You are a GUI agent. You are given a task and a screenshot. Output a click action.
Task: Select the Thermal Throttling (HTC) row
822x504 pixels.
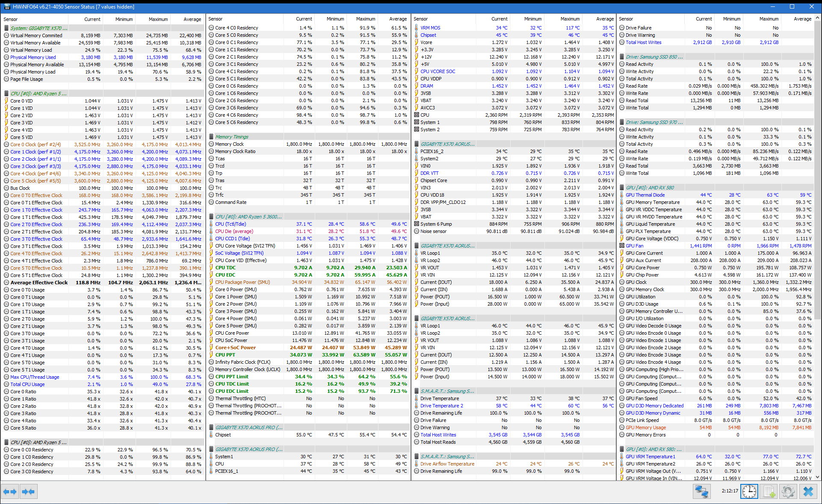click(x=308, y=398)
